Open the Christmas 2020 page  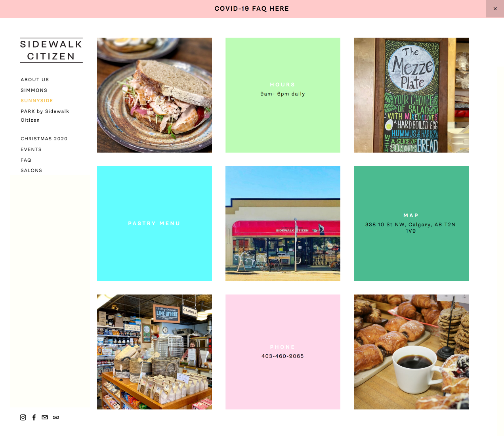[44, 139]
